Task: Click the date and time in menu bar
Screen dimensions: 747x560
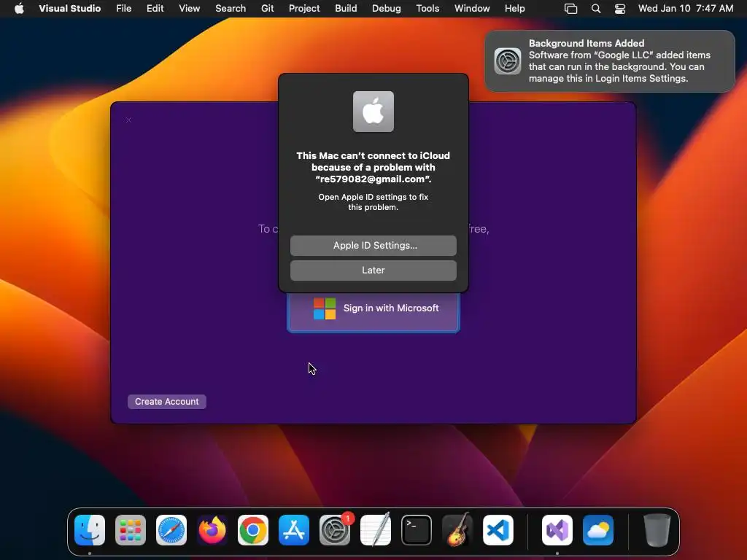Action: (x=686, y=8)
